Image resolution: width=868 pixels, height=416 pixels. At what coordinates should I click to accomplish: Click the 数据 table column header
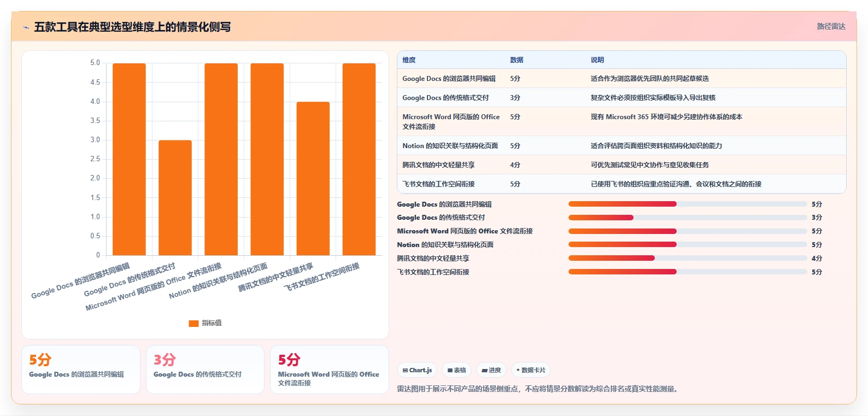(x=517, y=60)
